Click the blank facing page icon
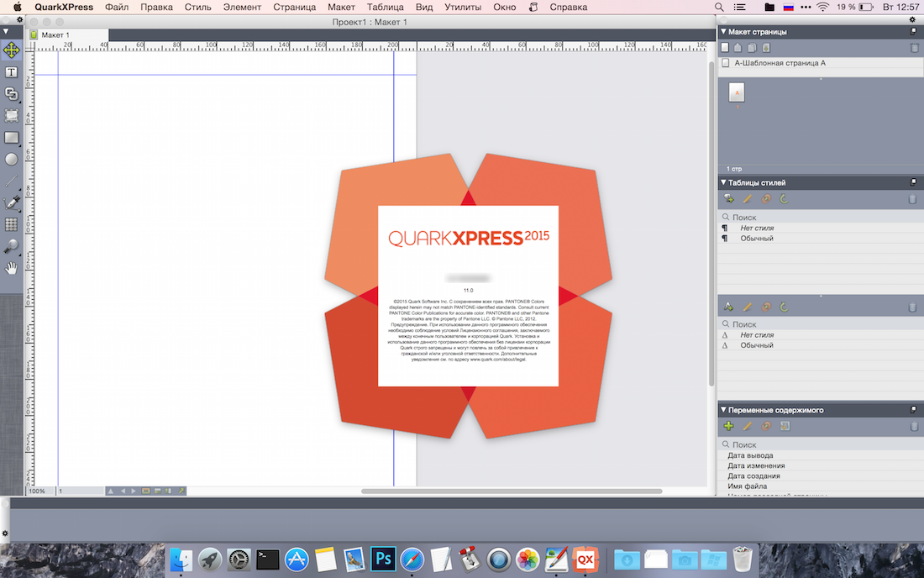 (x=738, y=48)
